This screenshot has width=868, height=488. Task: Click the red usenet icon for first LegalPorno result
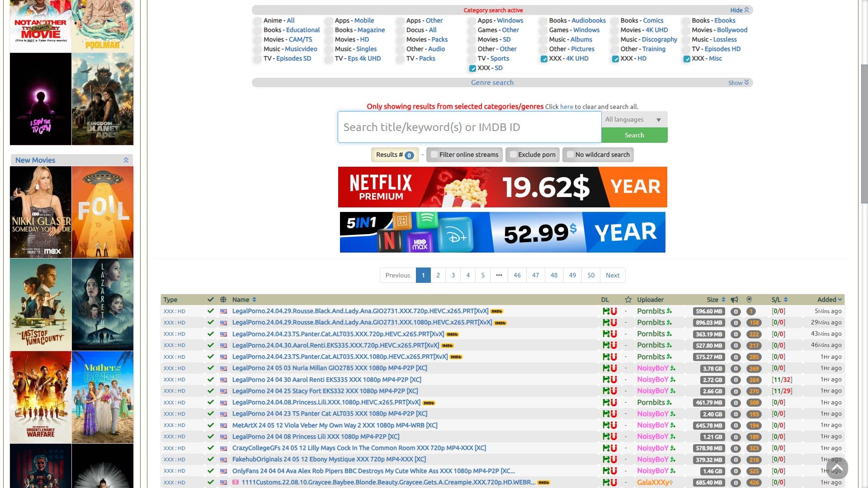click(614, 311)
